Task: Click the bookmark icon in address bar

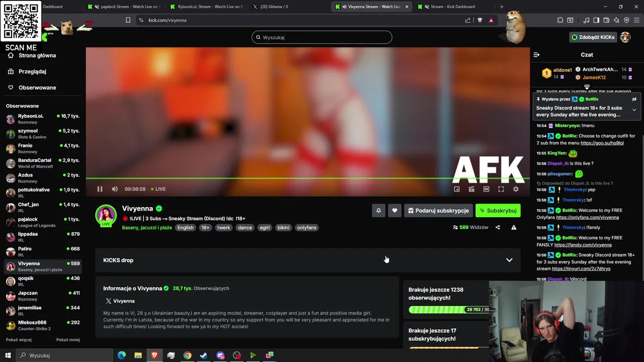Action: [128, 20]
